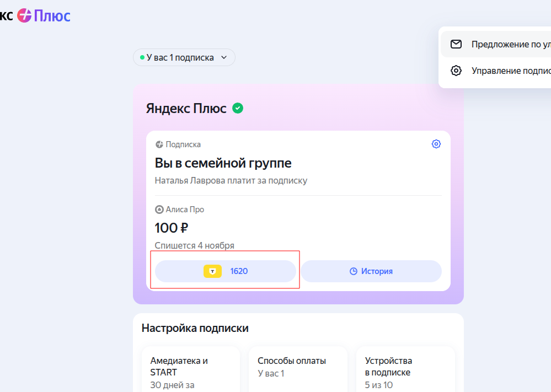Click the Подписка label icon
Screen dimensions: 551x392
click(x=159, y=144)
